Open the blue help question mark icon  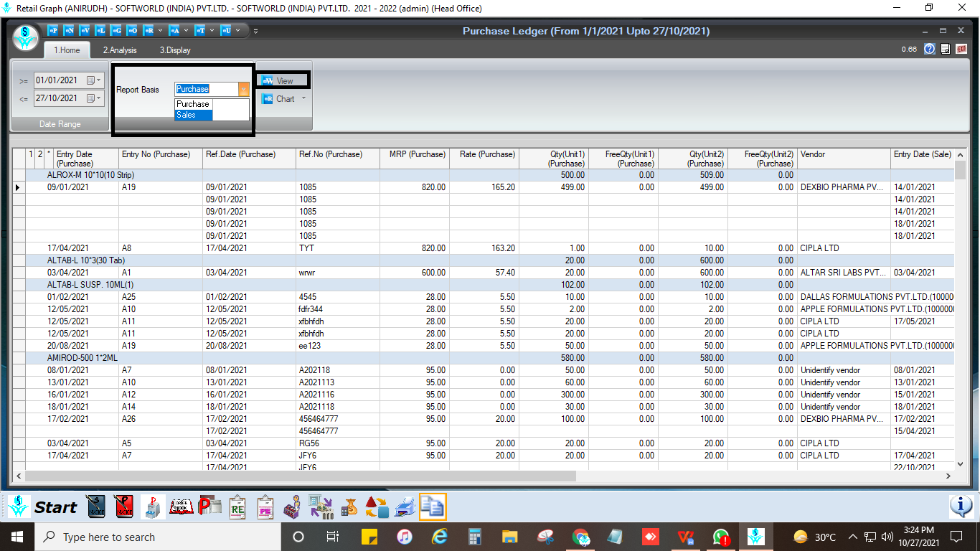929,49
